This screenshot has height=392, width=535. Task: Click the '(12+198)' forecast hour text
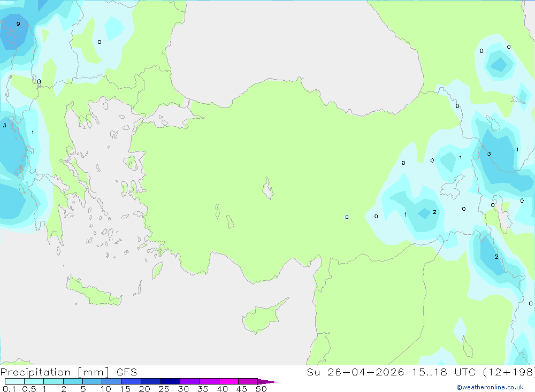click(508, 372)
